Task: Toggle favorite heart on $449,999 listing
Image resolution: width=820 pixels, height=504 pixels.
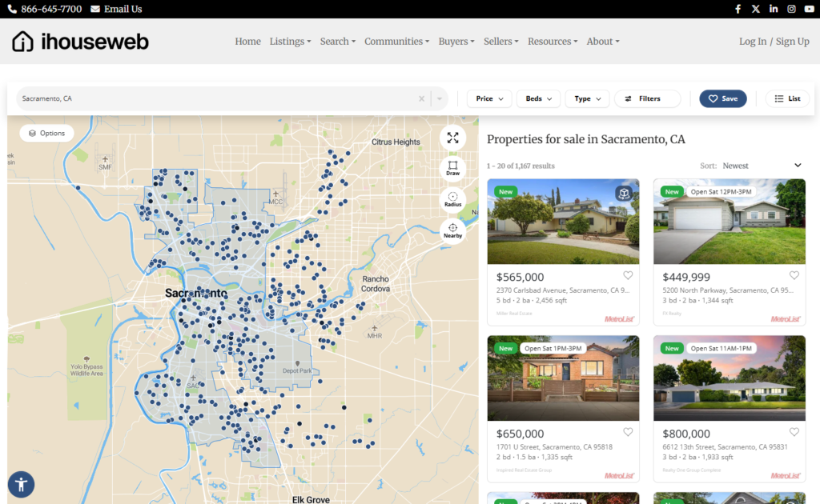Action: pyautogui.click(x=794, y=276)
